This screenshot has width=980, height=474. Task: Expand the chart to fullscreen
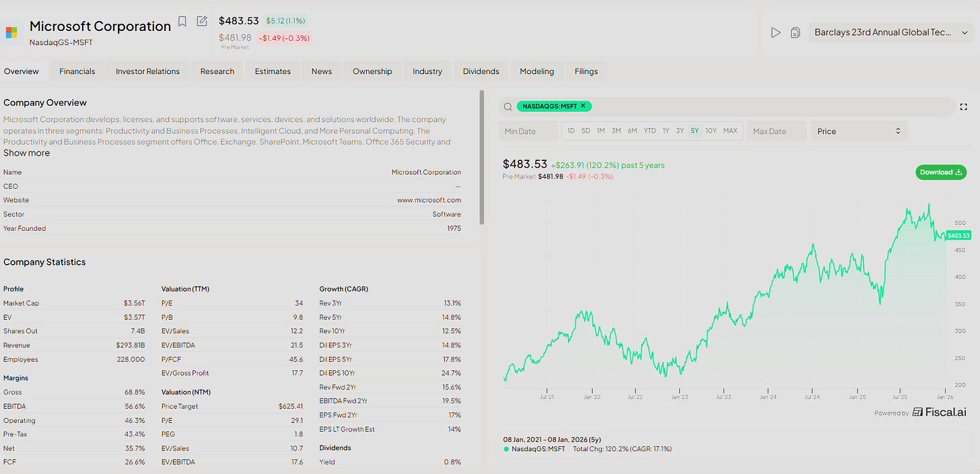point(963,106)
